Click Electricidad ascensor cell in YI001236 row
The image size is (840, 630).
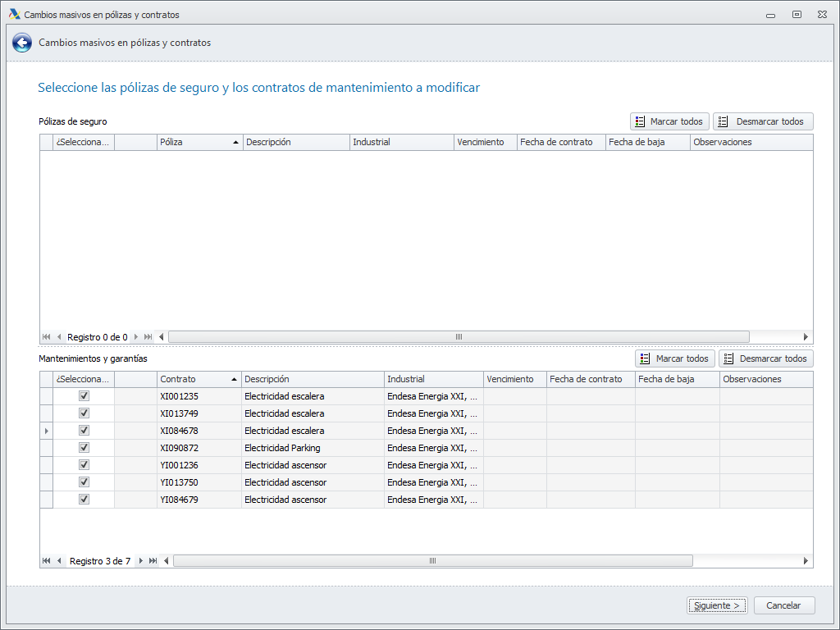click(x=313, y=464)
